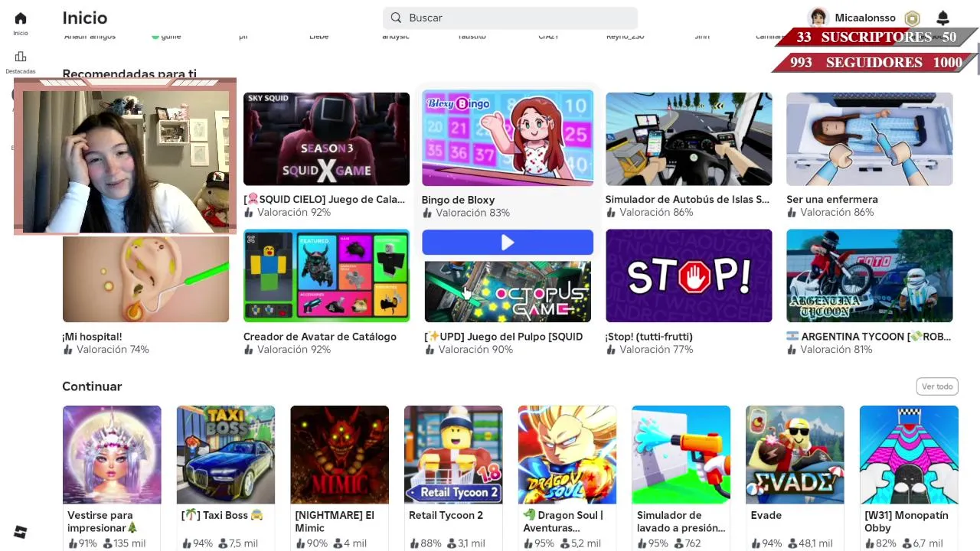Image resolution: width=980 pixels, height=551 pixels.
Task: Open the Taxi Boss thumbnail
Action: tap(226, 455)
